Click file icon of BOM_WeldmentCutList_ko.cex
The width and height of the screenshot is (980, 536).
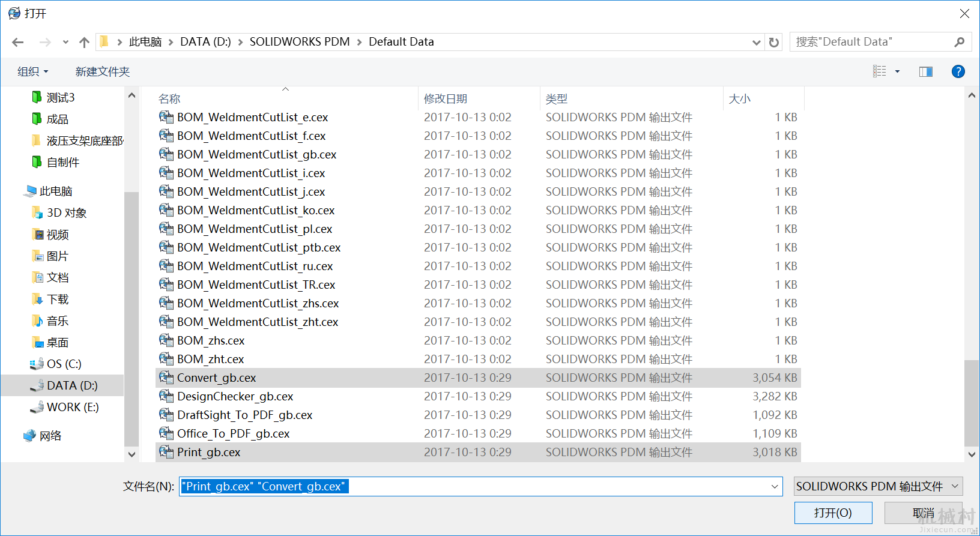(166, 210)
